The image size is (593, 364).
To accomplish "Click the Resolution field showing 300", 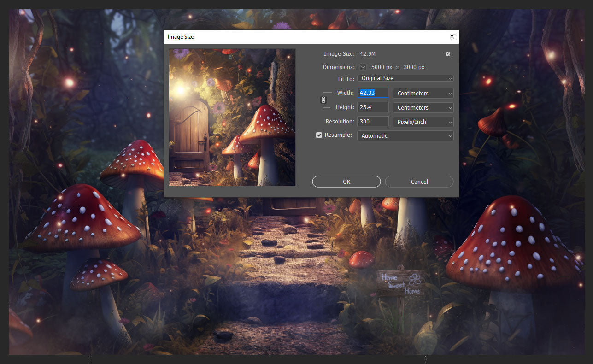I will coord(373,122).
